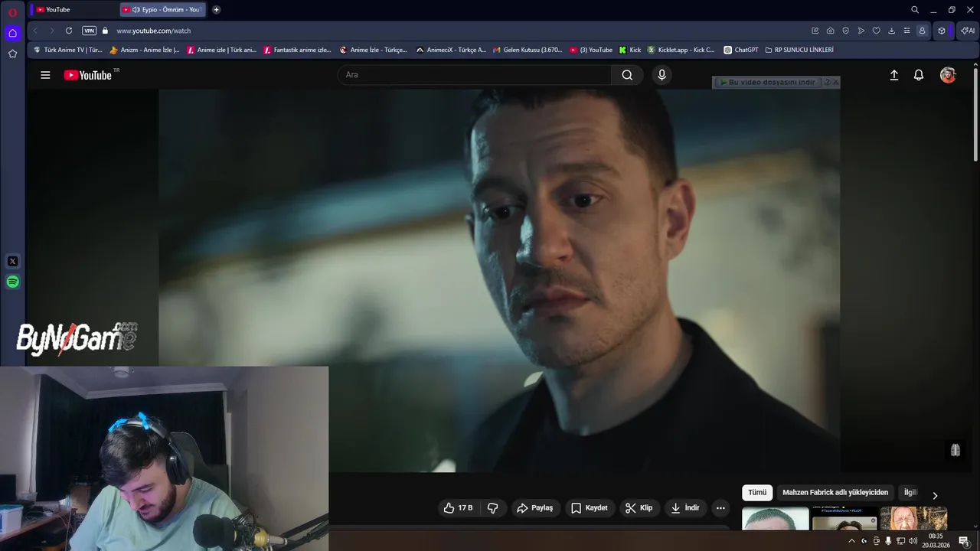Go forward to next page
980x551 pixels.
pos(51,31)
